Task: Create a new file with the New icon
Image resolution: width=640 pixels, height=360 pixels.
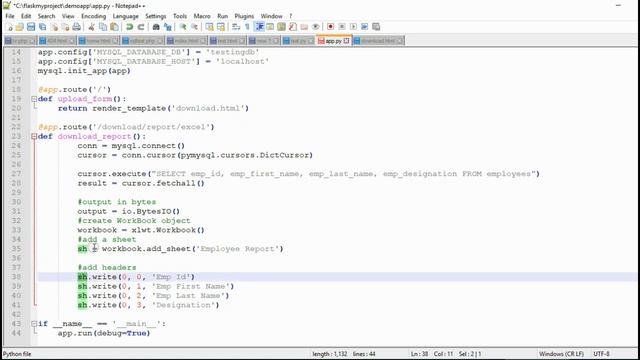Action: 9,27
